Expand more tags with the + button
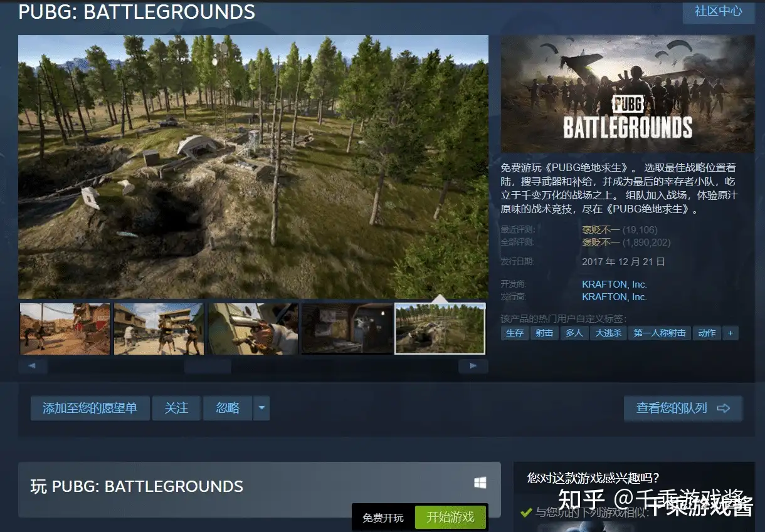This screenshot has width=765, height=532. tap(731, 333)
